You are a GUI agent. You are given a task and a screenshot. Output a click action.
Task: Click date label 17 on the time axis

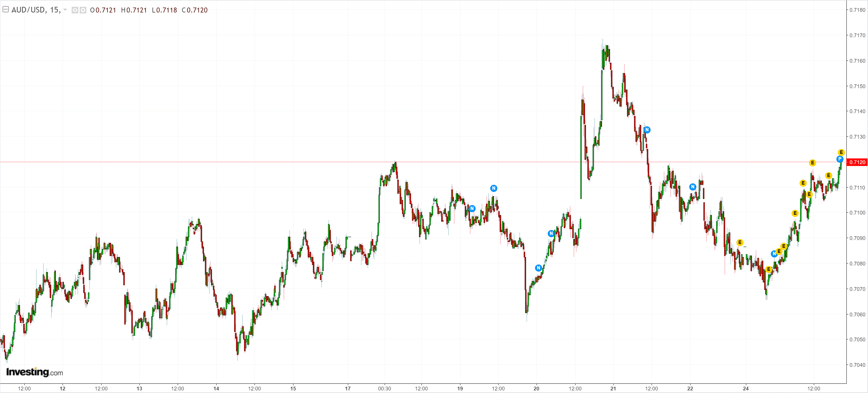[x=348, y=388]
